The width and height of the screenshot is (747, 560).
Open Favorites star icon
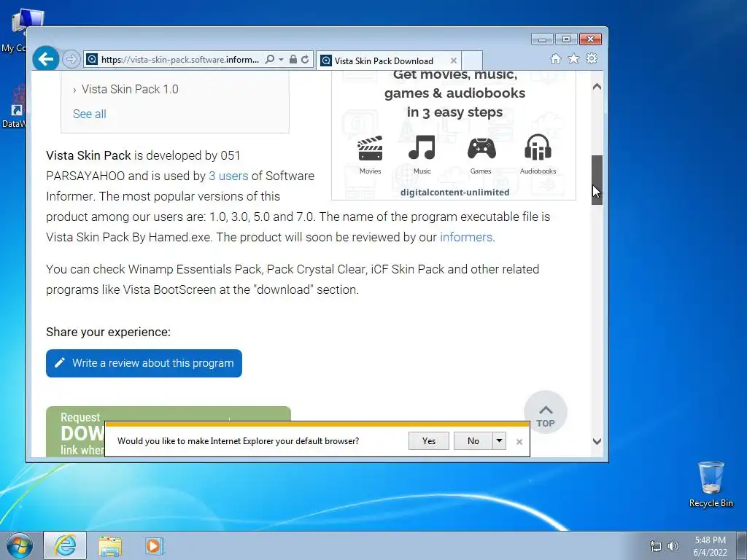tap(573, 58)
